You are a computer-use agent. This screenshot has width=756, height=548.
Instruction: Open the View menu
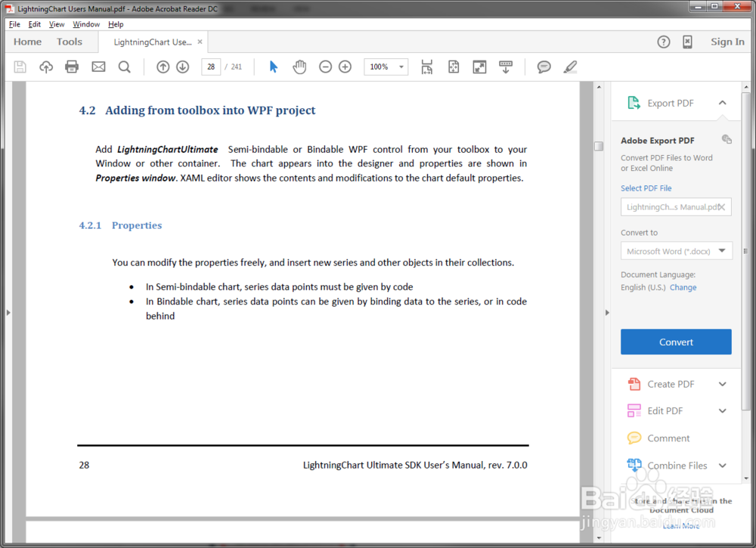point(57,24)
